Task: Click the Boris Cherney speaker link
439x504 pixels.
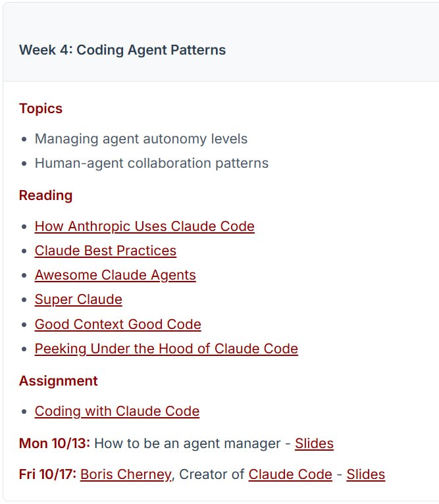Action: tap(126, 474)
